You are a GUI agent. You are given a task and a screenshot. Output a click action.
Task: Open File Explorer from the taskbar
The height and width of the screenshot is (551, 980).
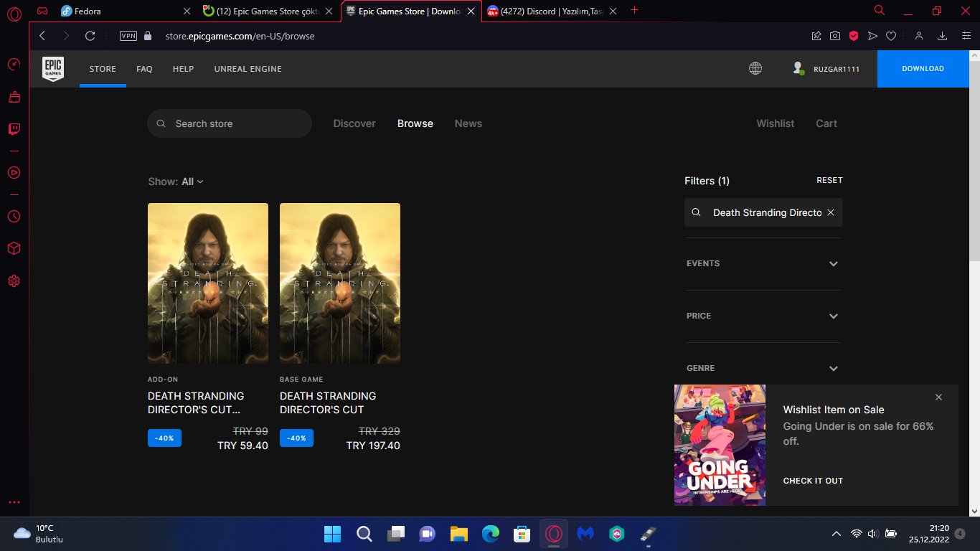tap(459, 534)
